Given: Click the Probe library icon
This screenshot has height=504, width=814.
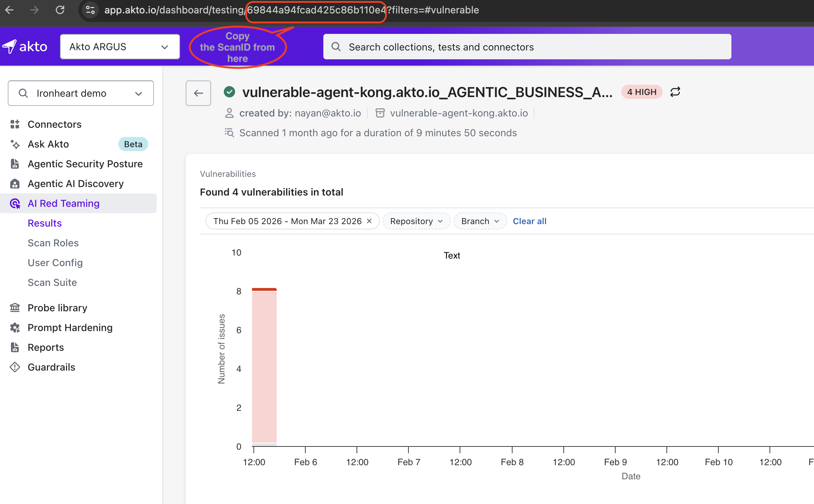Looking at the screenshot, I should click(x=15, y=308).
